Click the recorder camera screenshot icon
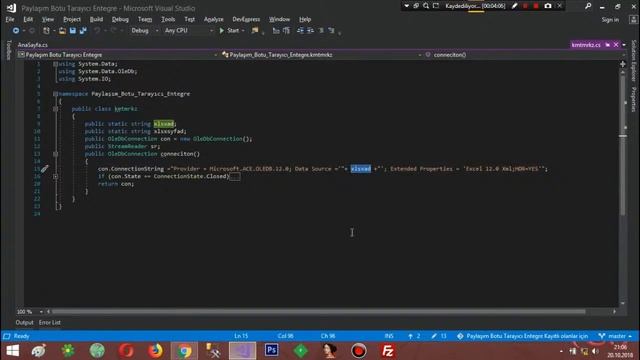This screenshot has height=360, width=640. coord(548,6)
